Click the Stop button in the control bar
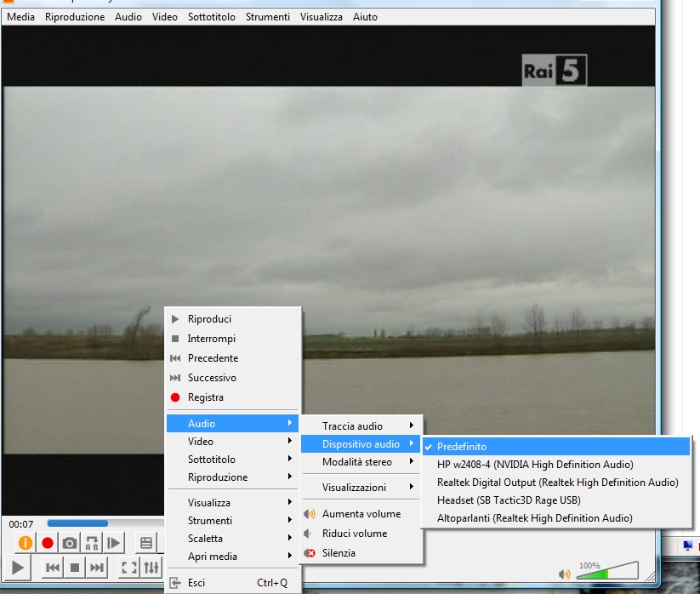 click(x=75, y=568)
